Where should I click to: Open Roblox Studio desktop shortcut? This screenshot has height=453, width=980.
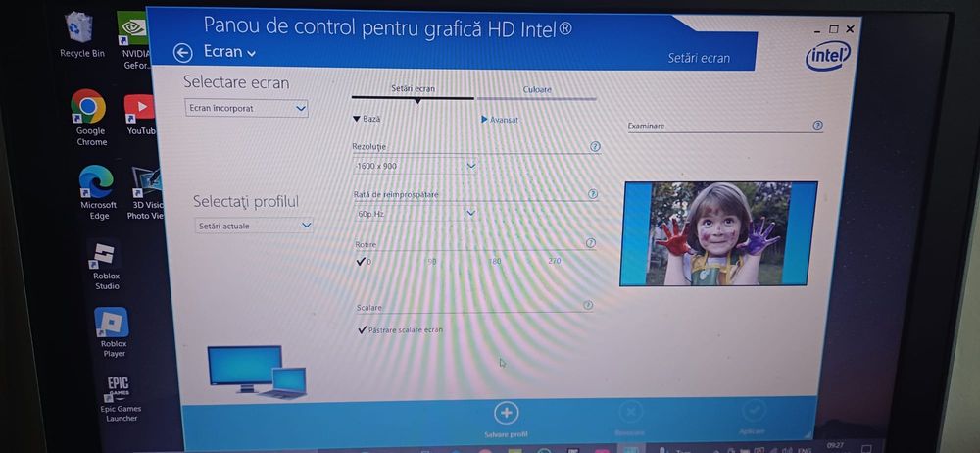click(106, 266)
